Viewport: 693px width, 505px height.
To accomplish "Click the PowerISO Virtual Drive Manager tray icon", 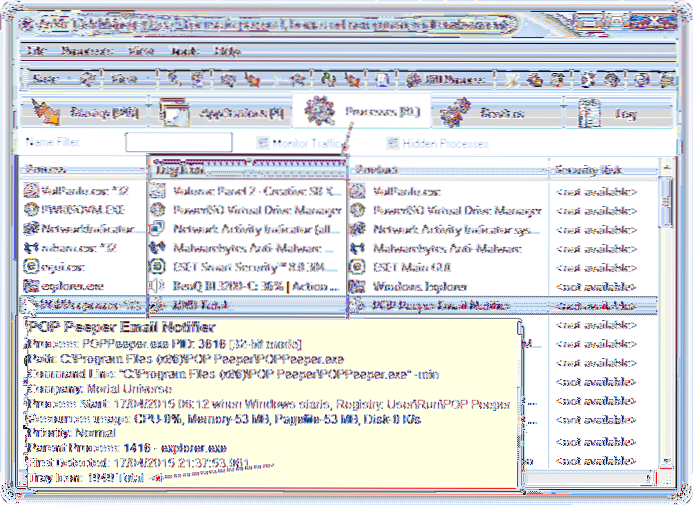I will click(x=157, y=210).
